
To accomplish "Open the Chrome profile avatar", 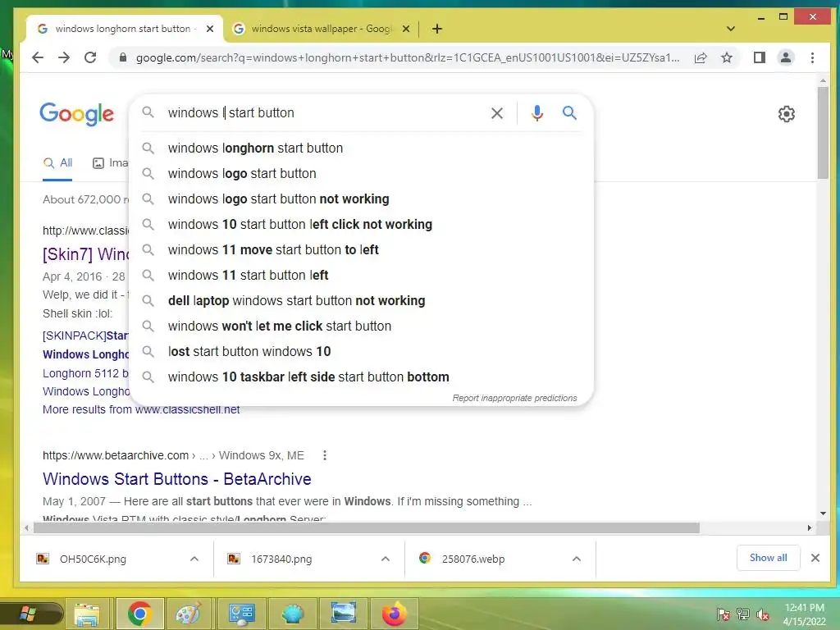I will [x=785, y=57].
